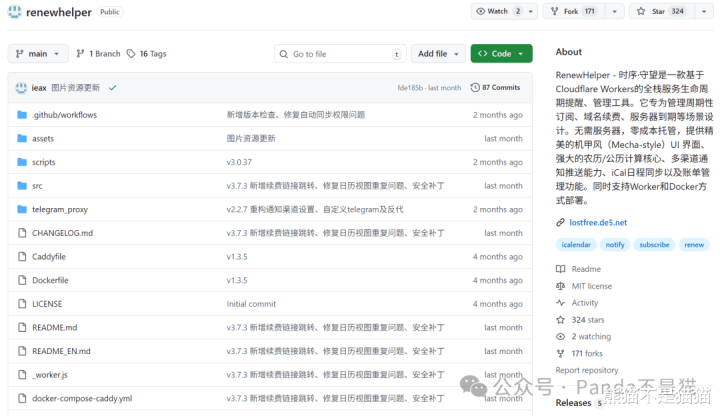
Task: Click the Watch eye icon
Action: [480, 12]
